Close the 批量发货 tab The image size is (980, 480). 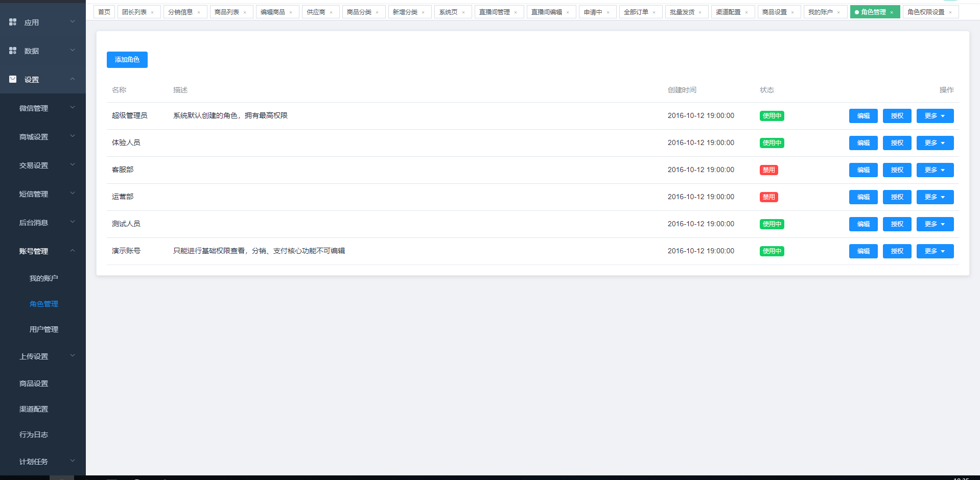tap(700, 12)
